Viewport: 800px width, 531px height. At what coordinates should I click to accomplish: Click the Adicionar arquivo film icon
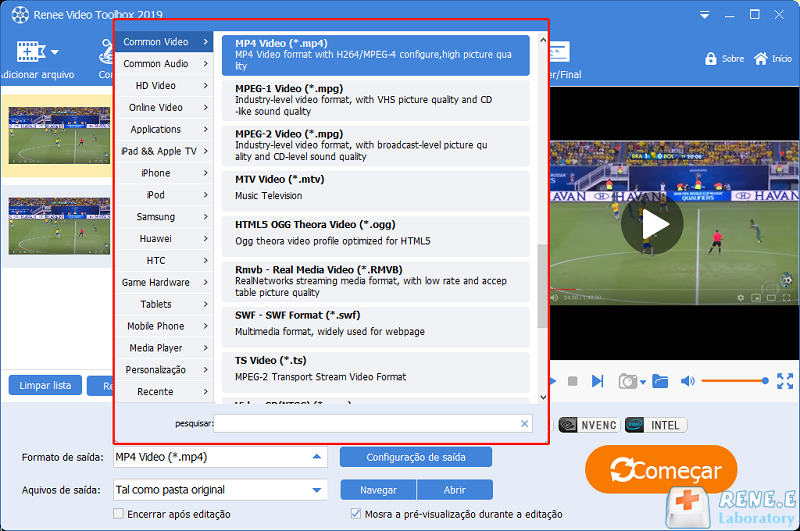(x=31, y=52)
